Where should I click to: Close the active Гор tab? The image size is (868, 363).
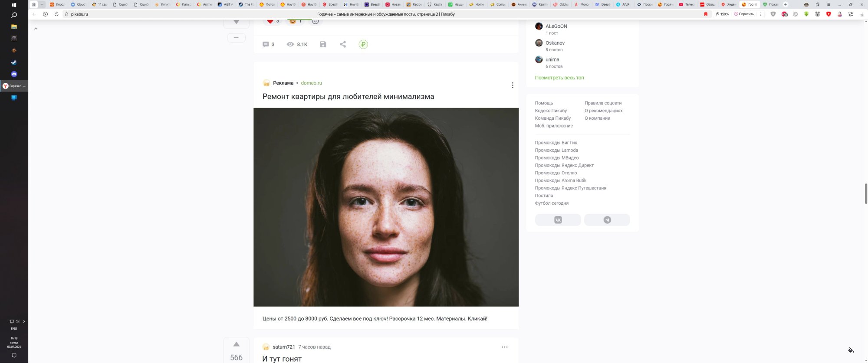(x=756, y=4)
